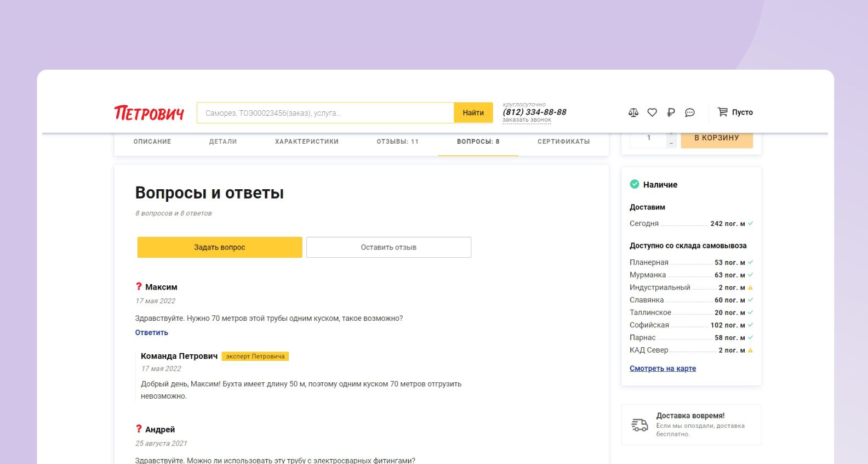Click the Оставить отзыв button
The width and height of the screenshot is (868, 464).
[389, 247]
